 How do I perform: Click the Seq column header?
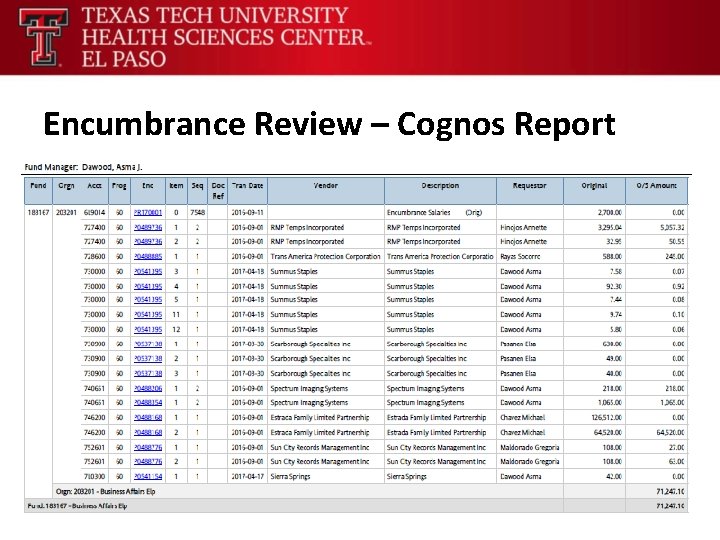tap(197, 191)
